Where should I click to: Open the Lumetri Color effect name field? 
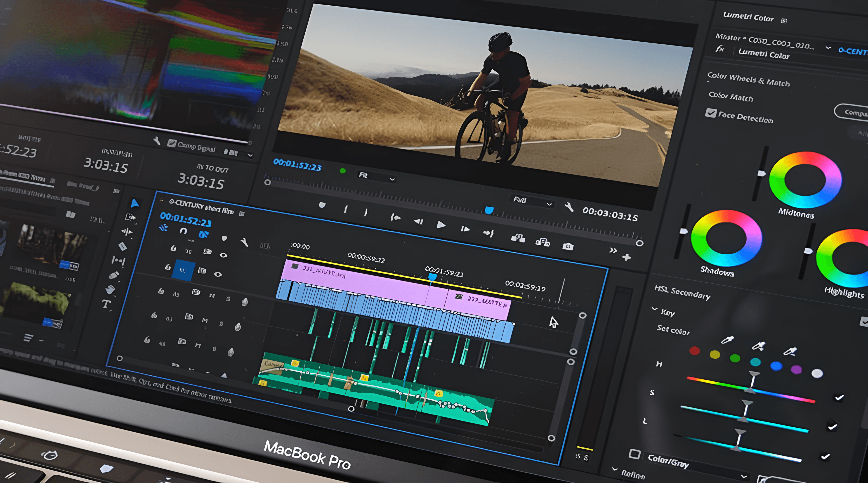[x=764, y=54]
